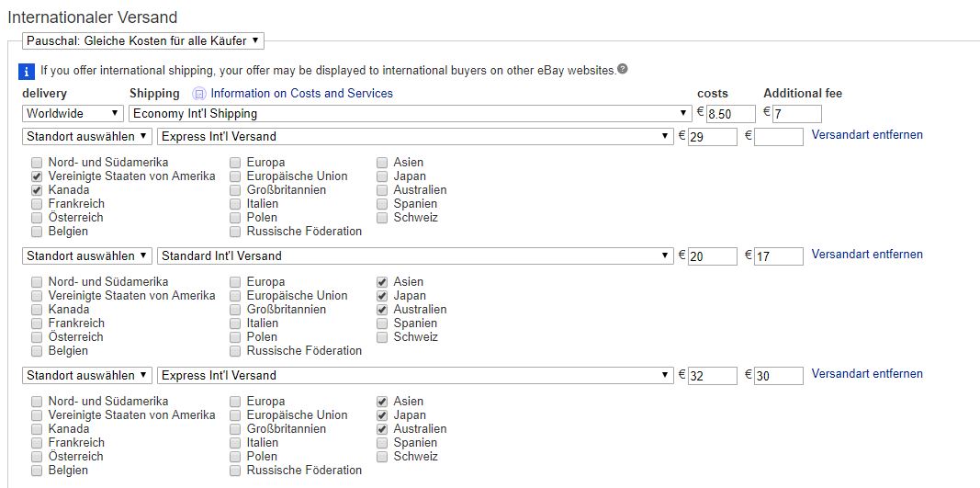Image resolution: width=980 pixels, height=488 pixels.
Task: Uncheck Vereinigte Staaten von Amerika in first Express group
Action: 38,176
